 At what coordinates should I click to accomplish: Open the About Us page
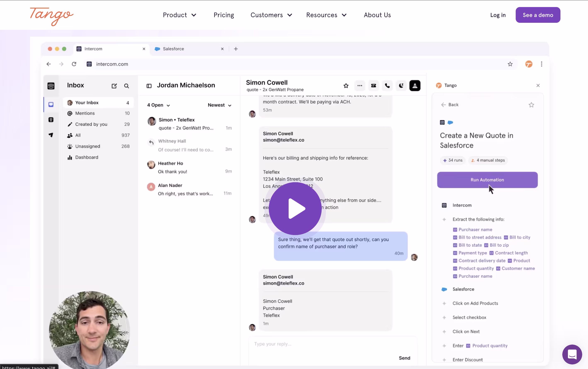tap(377, 15)
